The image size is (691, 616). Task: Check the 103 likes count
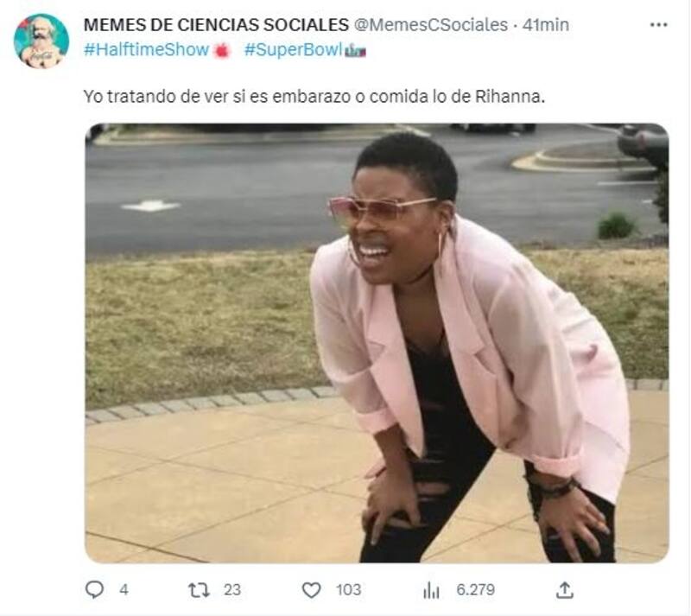pos(349,590)
